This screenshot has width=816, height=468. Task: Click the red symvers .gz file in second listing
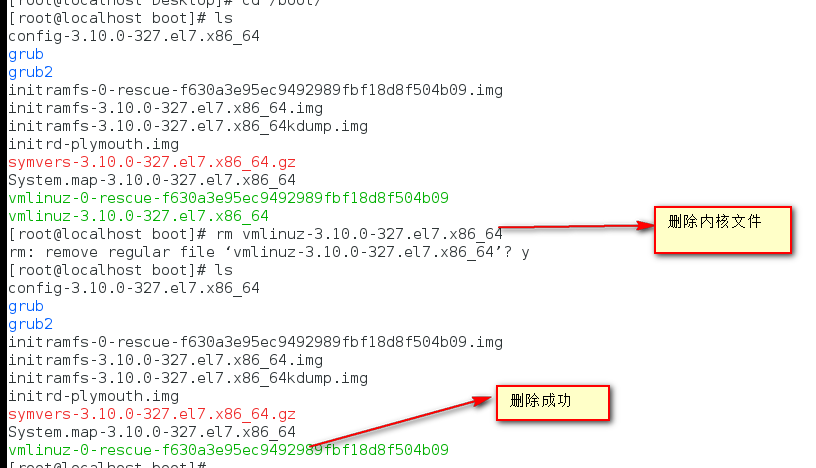pyautogui.click(x=152, y=414)
